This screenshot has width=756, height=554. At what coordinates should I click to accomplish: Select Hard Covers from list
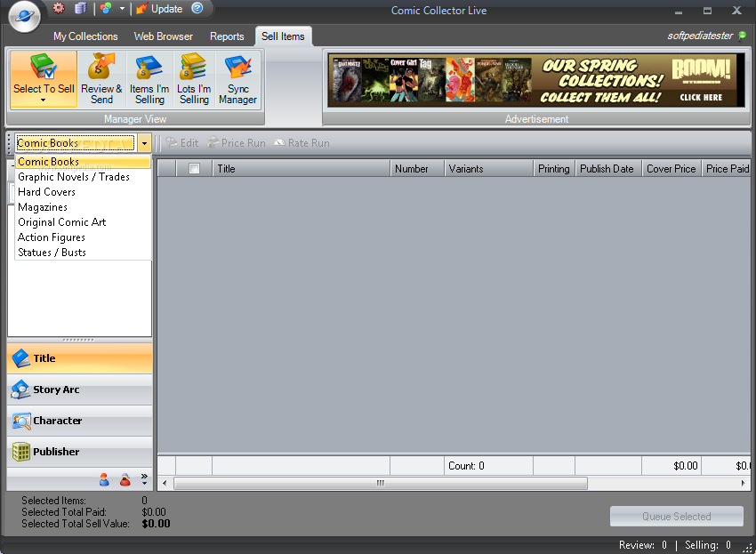(x=84, y=192)
